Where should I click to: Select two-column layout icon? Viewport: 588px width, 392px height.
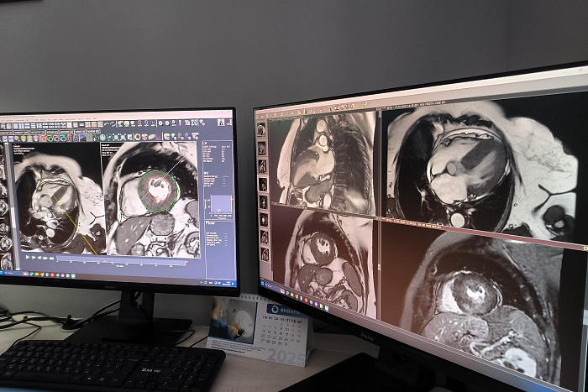21,126
